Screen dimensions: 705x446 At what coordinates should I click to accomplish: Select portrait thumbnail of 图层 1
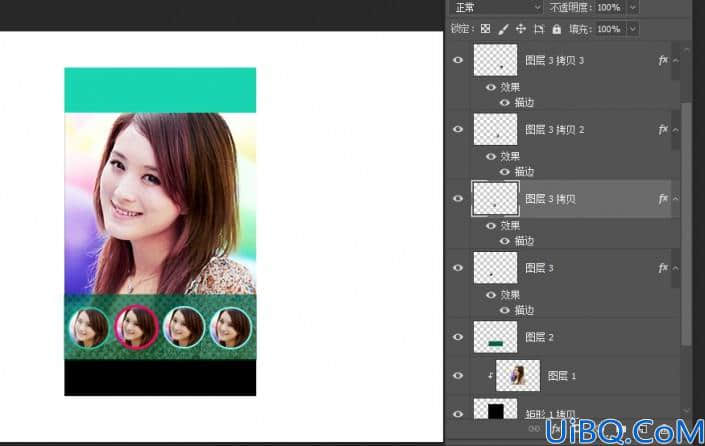pyautogui.click(x=518, y=375)
